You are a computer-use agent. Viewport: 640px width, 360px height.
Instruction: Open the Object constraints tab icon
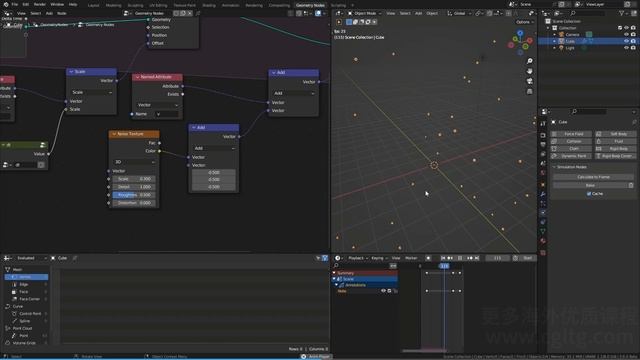pyautogui.click(x=543, y=222)
